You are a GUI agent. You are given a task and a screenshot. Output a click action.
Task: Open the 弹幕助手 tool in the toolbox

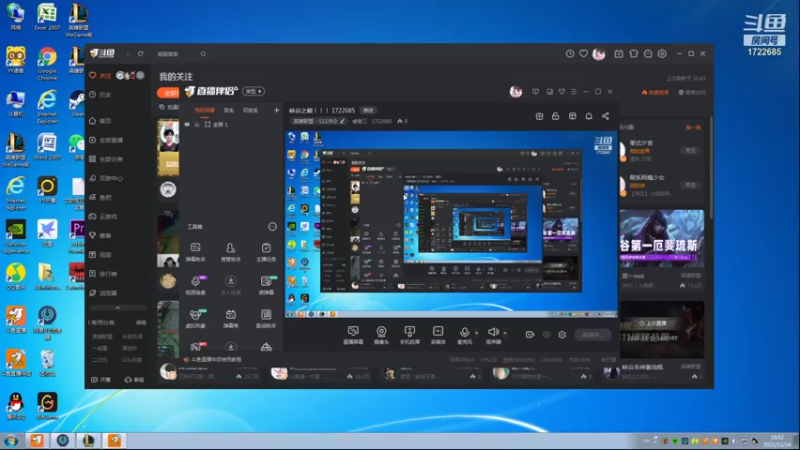point(195,252)
